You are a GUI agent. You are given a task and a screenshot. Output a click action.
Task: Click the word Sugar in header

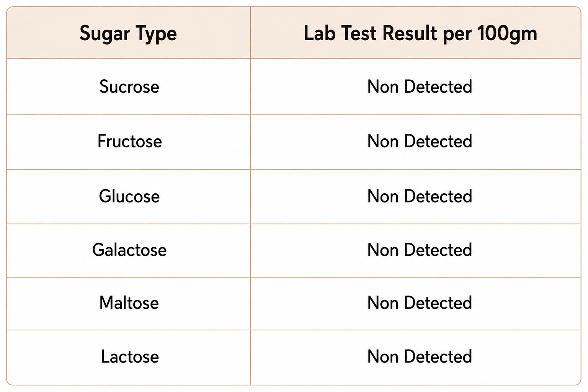105,34
